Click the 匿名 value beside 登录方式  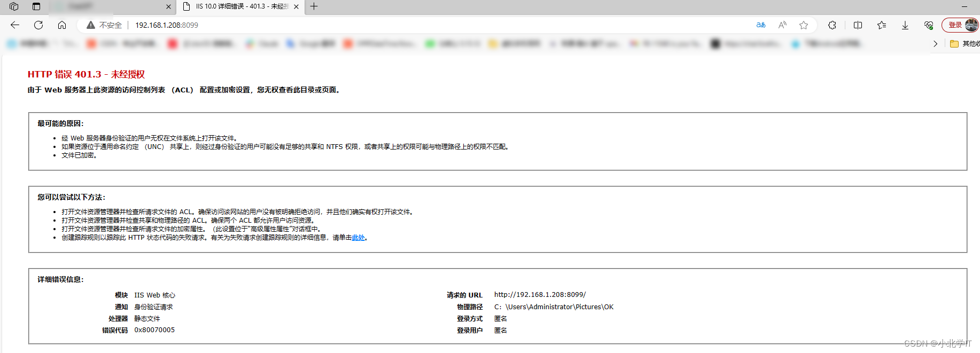pos(501,319)
